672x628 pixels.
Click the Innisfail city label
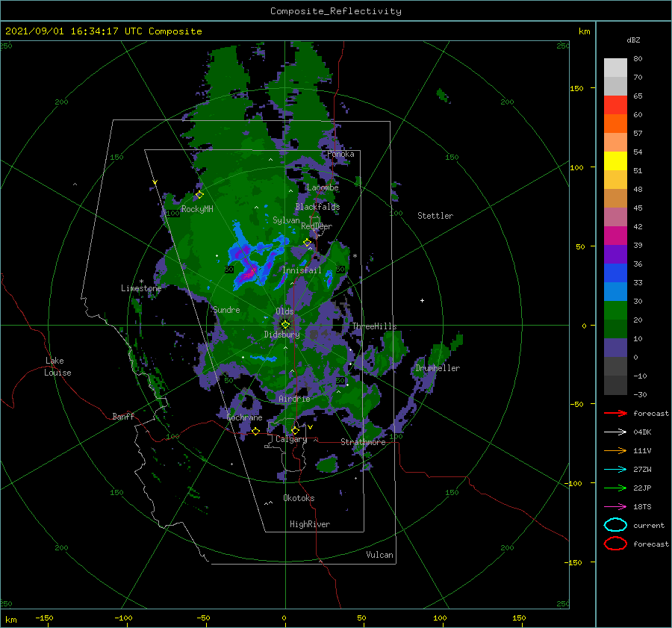[x=302, y=270]
